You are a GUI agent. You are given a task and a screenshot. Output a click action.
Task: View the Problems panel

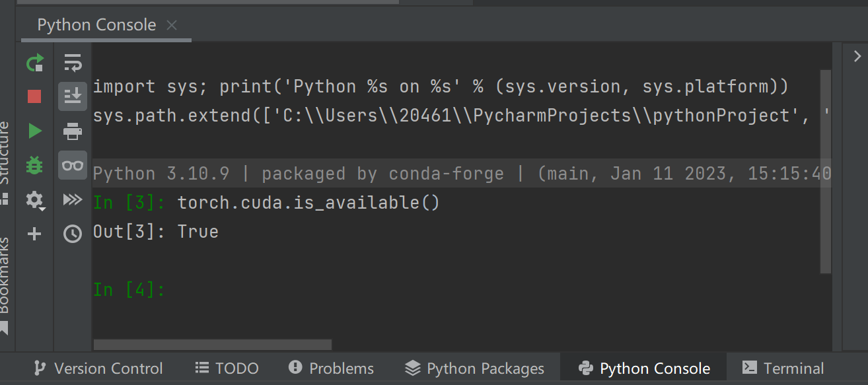[331, 368]
